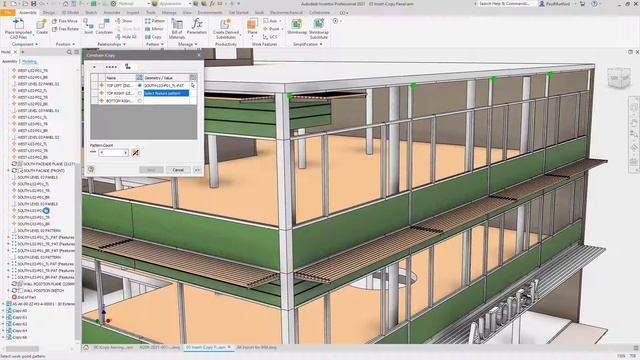Select the BOTTOM RIGHT row radio button

click(140, 101)
